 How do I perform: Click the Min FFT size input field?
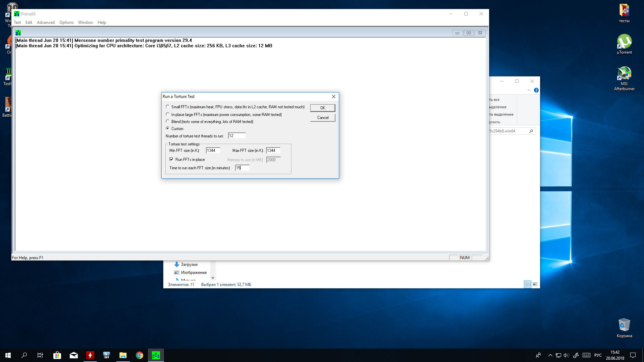(213, 150)
